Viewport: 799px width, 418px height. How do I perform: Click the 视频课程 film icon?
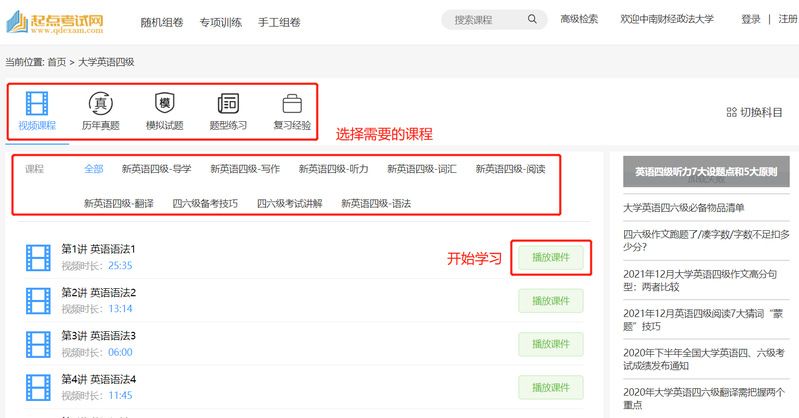click(x=37, y=102)
